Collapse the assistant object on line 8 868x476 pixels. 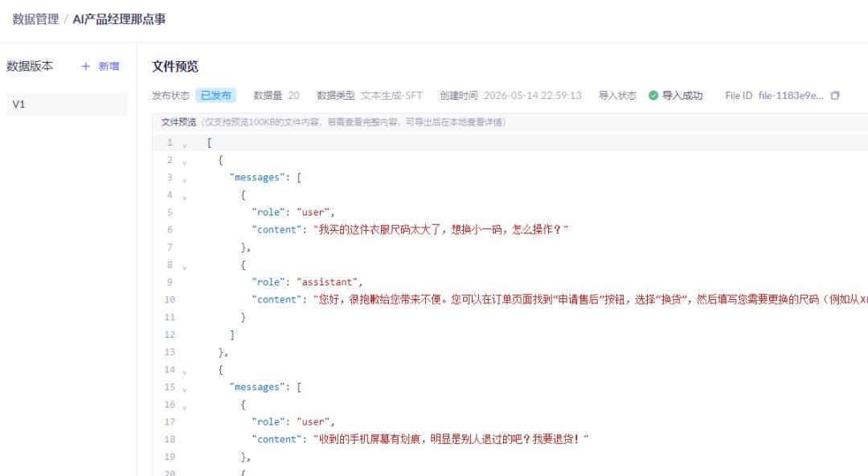pos(184,268)
